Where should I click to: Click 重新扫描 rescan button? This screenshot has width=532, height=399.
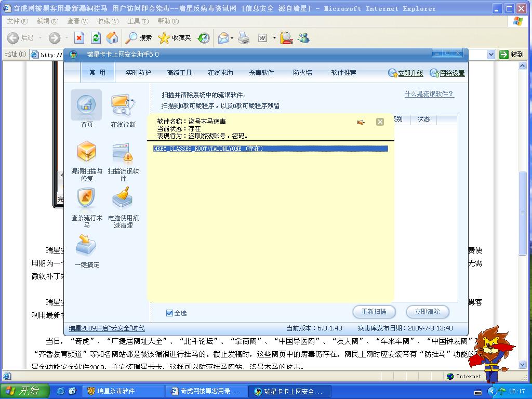click(x=374, y=312)
